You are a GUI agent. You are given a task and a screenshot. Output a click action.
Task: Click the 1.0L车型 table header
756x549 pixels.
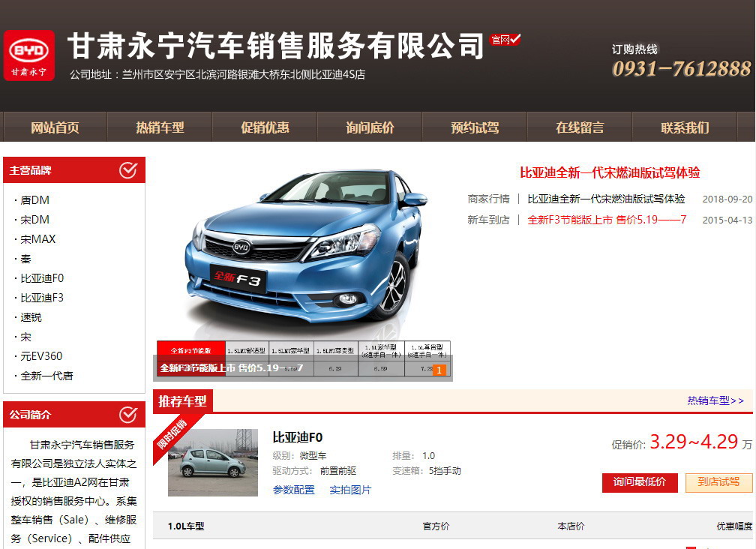tap(186, 526)
